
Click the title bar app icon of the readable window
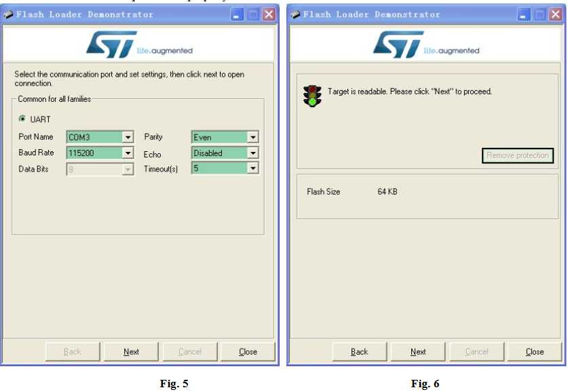(x=295, y=14)
